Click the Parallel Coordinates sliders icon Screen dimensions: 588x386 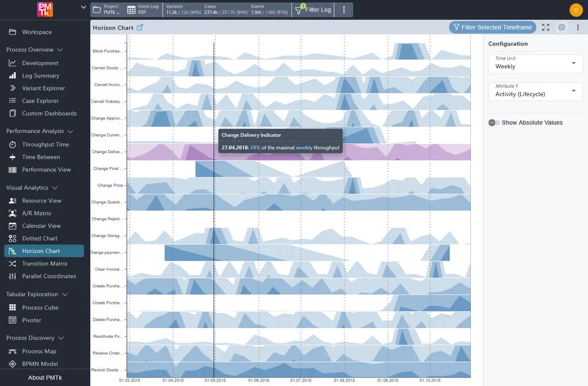(13, 276)
